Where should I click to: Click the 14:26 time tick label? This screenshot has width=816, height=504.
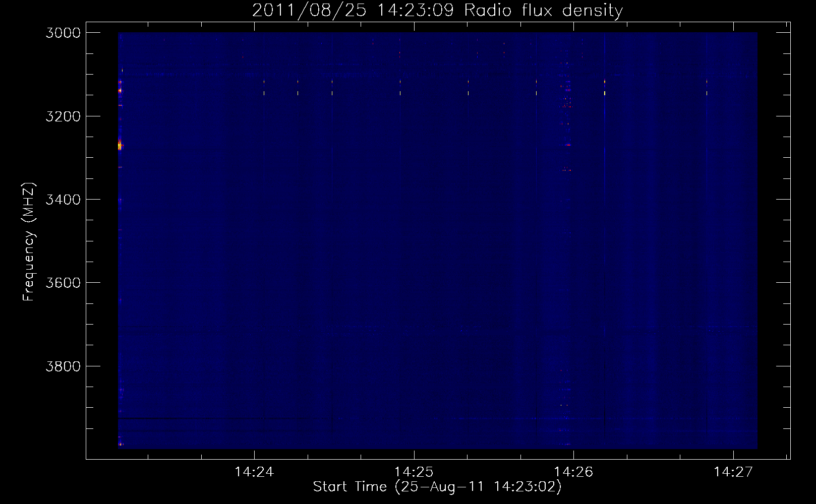click(x=573, y=472)
